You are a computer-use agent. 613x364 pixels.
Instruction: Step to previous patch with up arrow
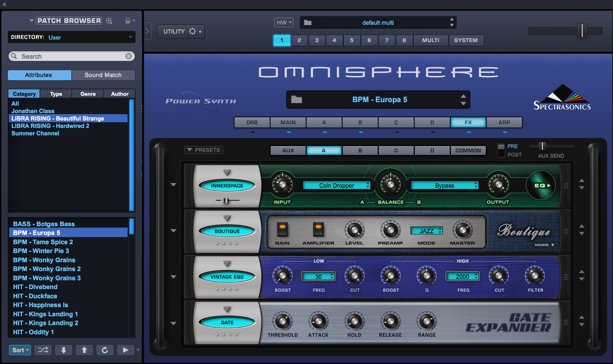[84, 350]
